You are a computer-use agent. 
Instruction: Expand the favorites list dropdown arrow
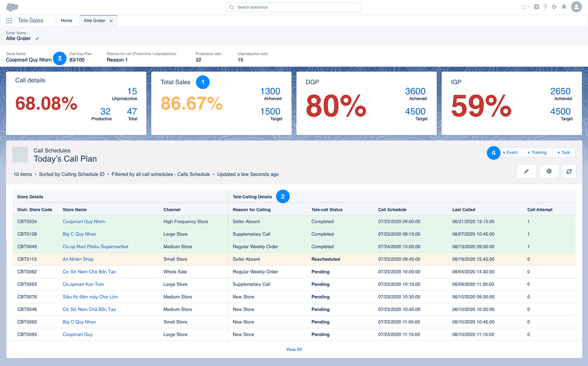tap(529, 7)
